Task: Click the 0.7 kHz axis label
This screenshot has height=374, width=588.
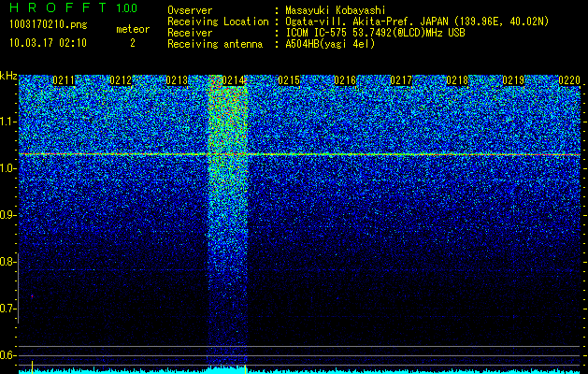Action: click(7, 309)
